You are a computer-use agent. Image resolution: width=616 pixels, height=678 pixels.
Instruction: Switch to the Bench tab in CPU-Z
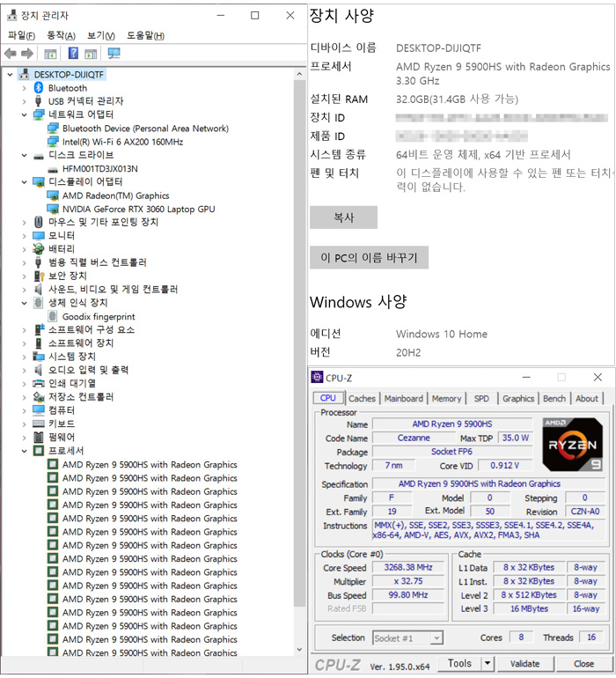coord(554,398)
